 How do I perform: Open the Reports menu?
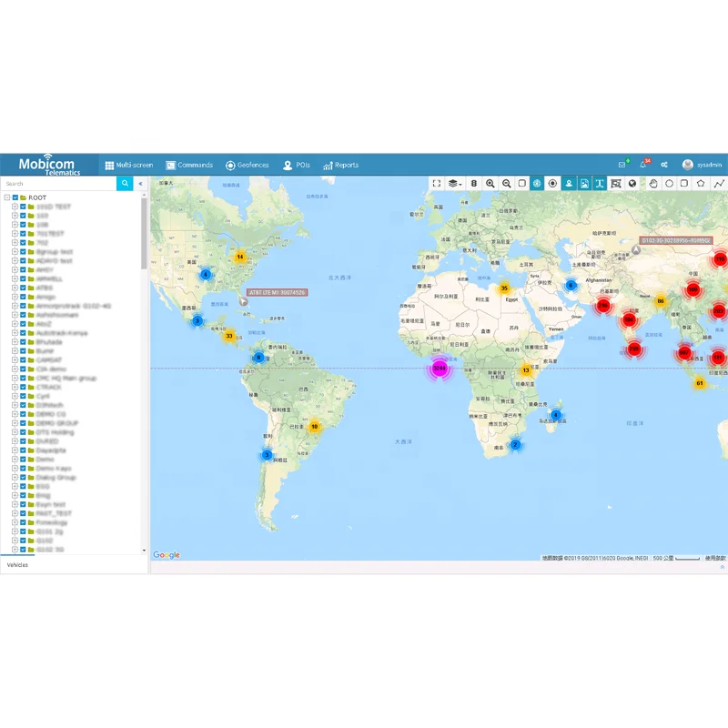[x=340, y=165]
